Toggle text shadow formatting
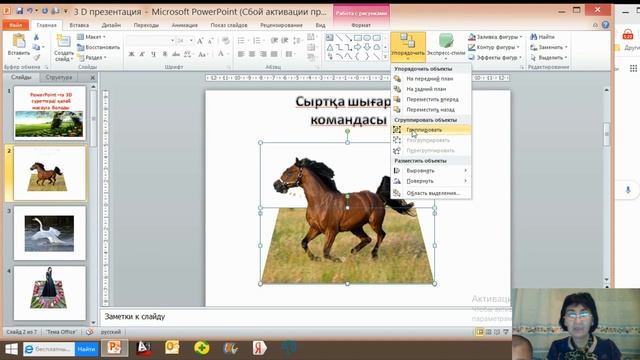The image size is (640, 360). click(164, 54)
